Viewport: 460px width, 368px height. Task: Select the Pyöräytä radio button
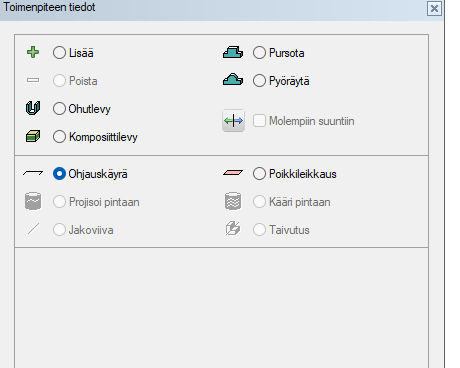[259, 81]
